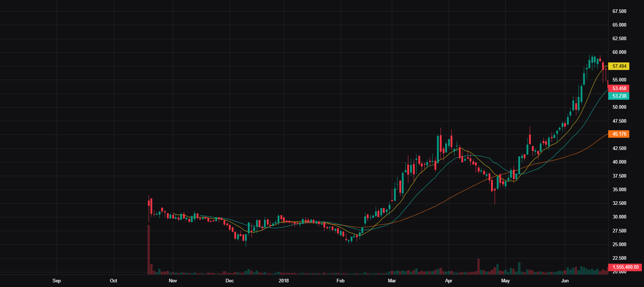Click the 22.500 price axis value
The width and height of the screenshot is (644, 287).
[x=619, y=258]
